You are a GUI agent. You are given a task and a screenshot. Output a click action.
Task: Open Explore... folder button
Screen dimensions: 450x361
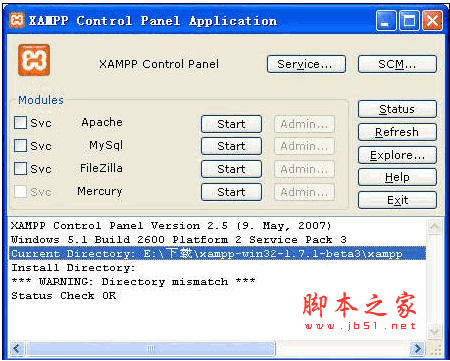pos(397,155)
